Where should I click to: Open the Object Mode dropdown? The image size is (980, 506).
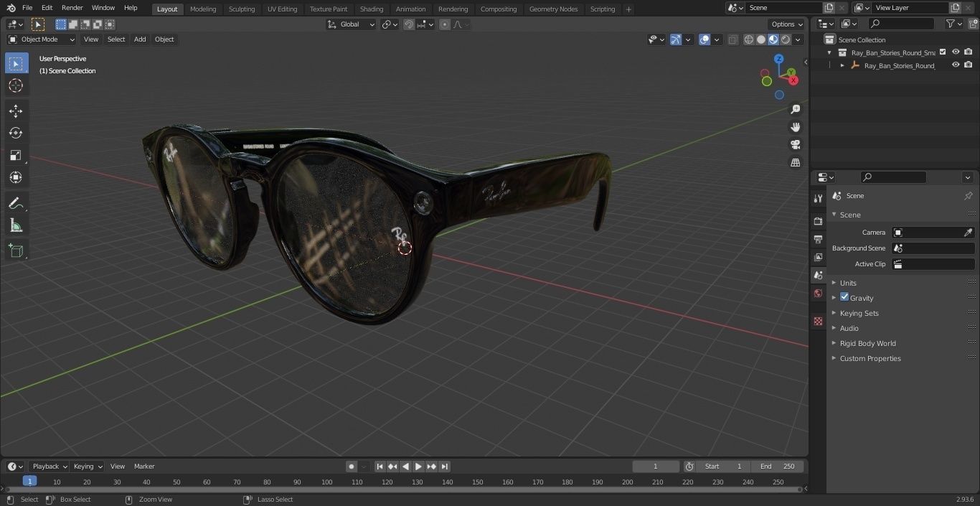pos(41,39)
